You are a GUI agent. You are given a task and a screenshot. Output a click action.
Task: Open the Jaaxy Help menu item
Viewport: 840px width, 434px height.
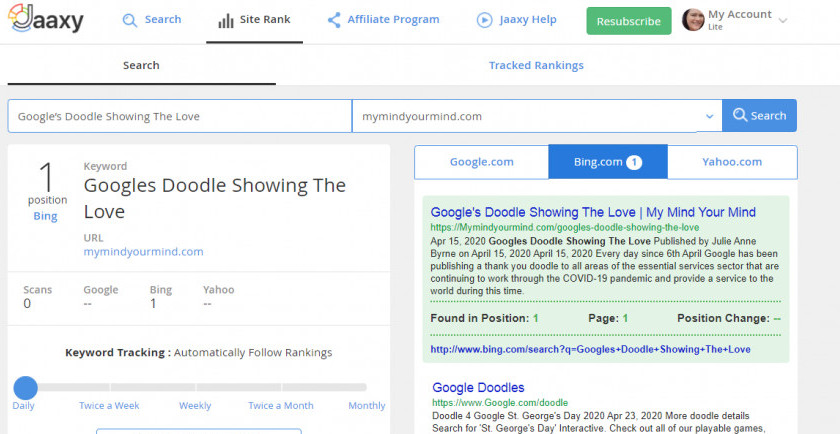click(528, 20)
